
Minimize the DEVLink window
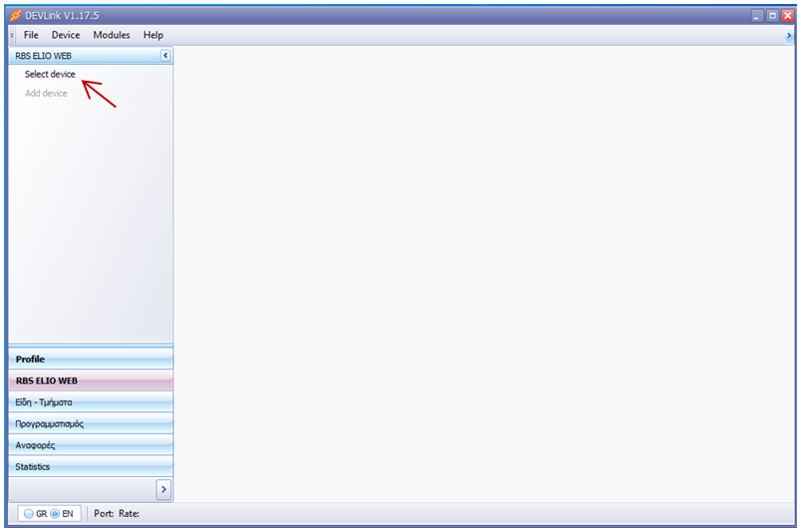757,16
